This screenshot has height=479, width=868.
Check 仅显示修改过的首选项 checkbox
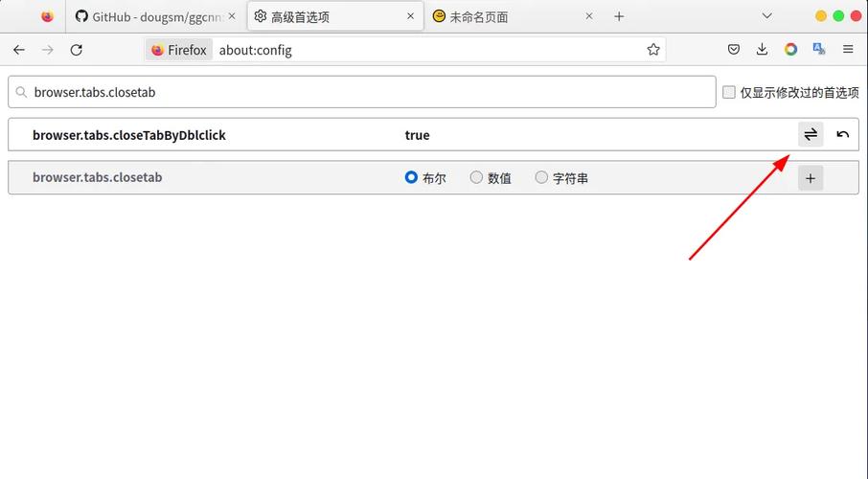[729, 92]
